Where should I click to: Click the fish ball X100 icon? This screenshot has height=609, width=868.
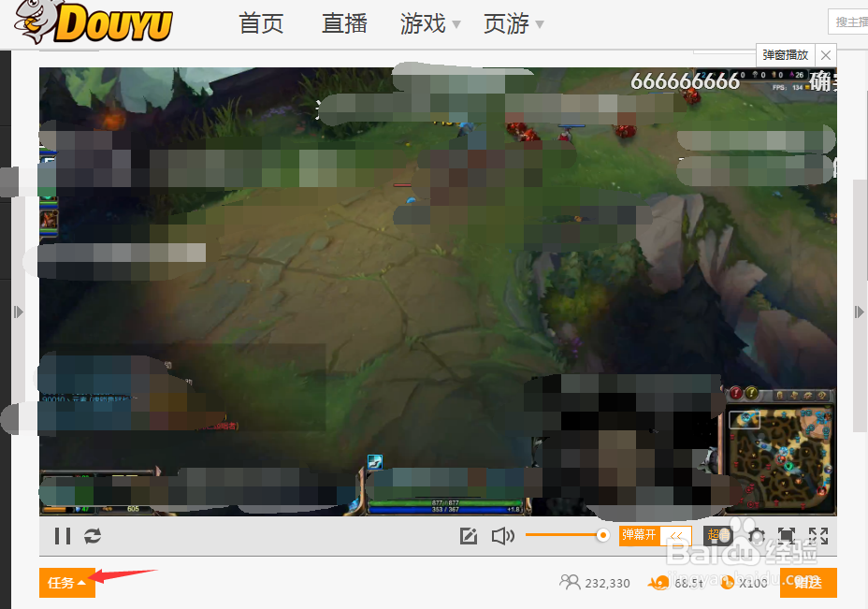tap(727, 583)
